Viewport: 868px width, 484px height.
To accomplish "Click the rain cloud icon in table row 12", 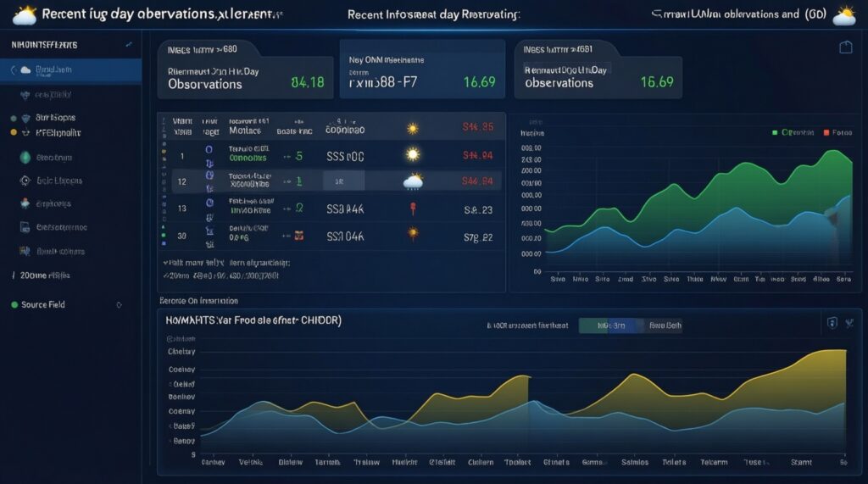I will 413,181.
